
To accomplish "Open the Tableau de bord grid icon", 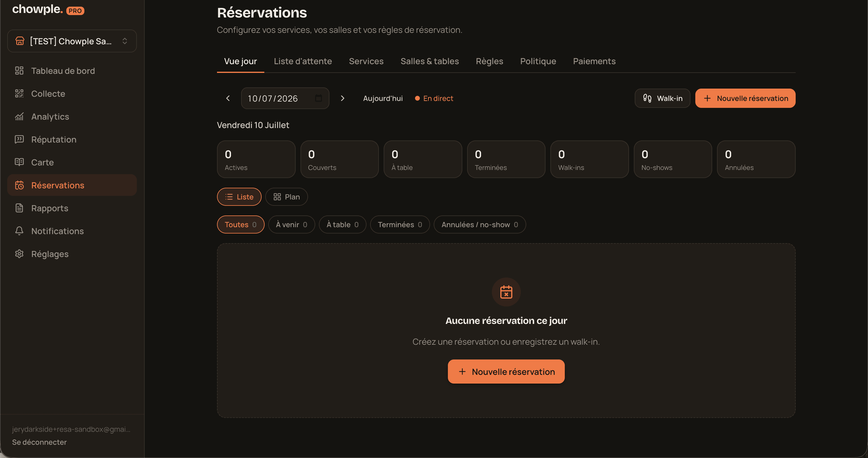I will [19, 71].
